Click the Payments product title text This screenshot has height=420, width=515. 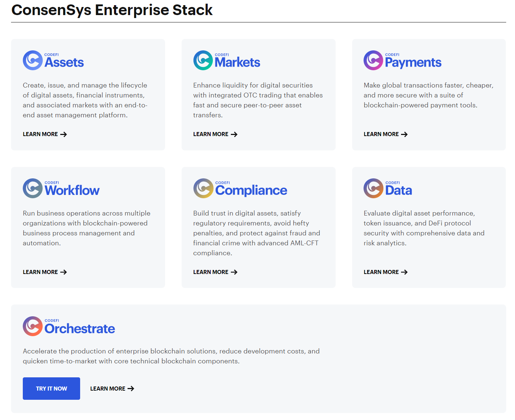[413, 63]
